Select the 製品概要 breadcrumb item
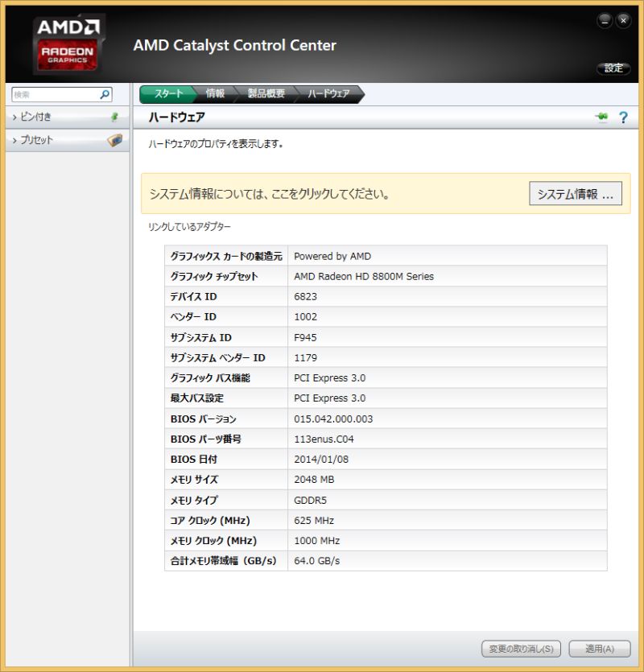 pos(266,94)
